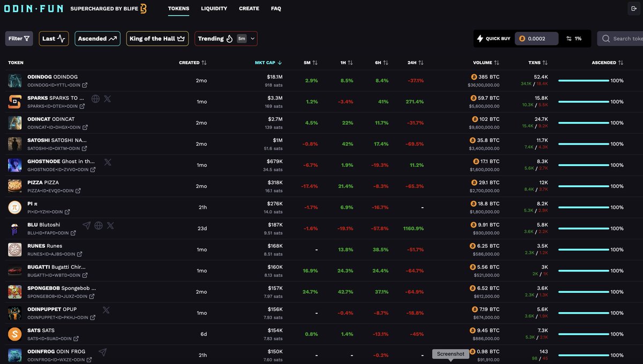
Task: Click the SPARKS market cap $3.3M
Action: 274,98
